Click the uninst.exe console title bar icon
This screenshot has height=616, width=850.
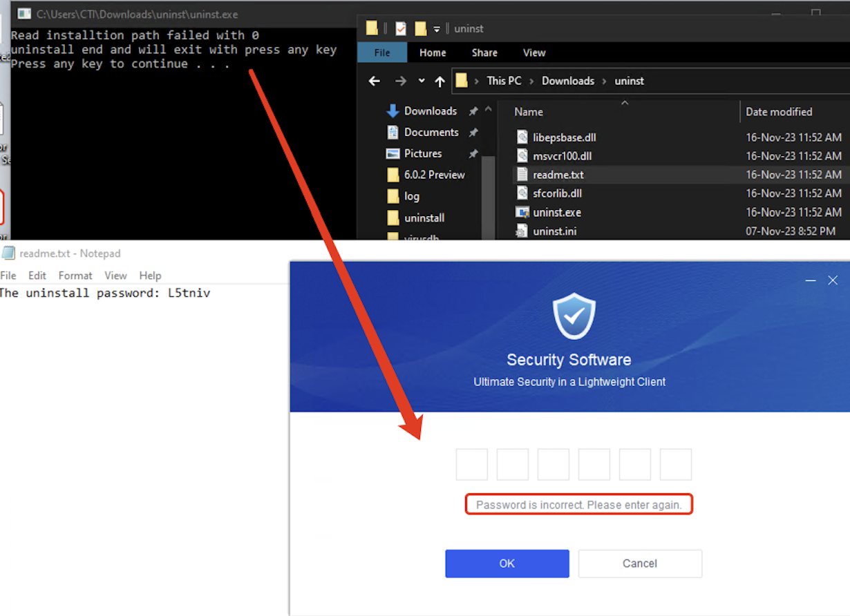click(x=24, y=13)
